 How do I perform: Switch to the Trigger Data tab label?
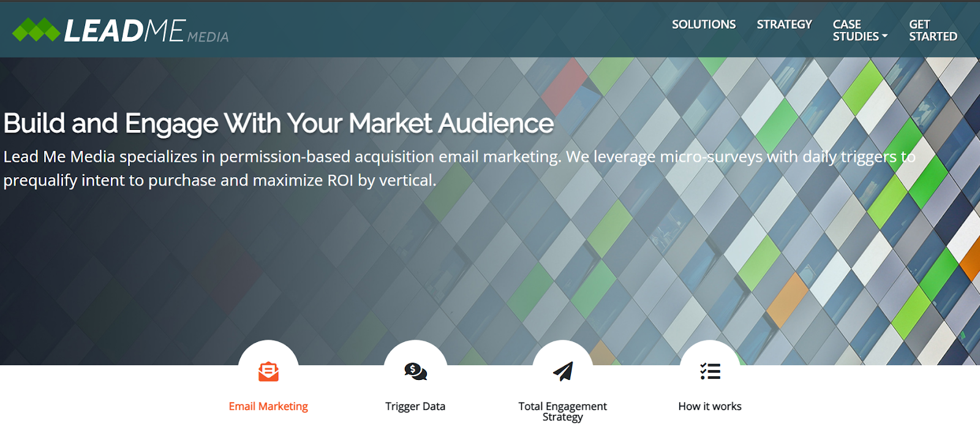pos(415,406)
